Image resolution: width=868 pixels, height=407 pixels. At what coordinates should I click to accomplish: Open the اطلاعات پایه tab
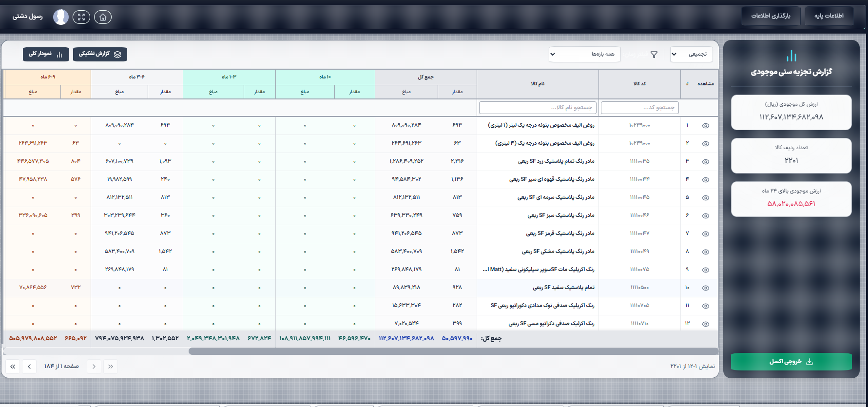tap(829, 16)
